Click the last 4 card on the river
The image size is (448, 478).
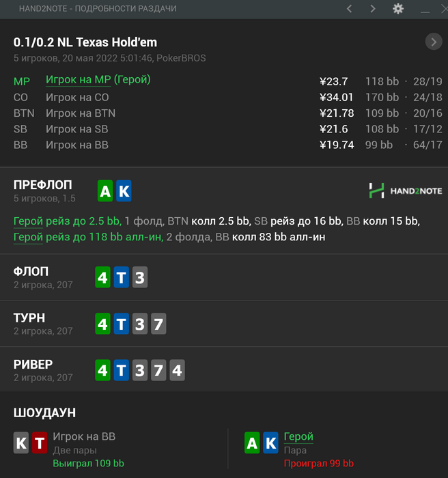[176, 371]
